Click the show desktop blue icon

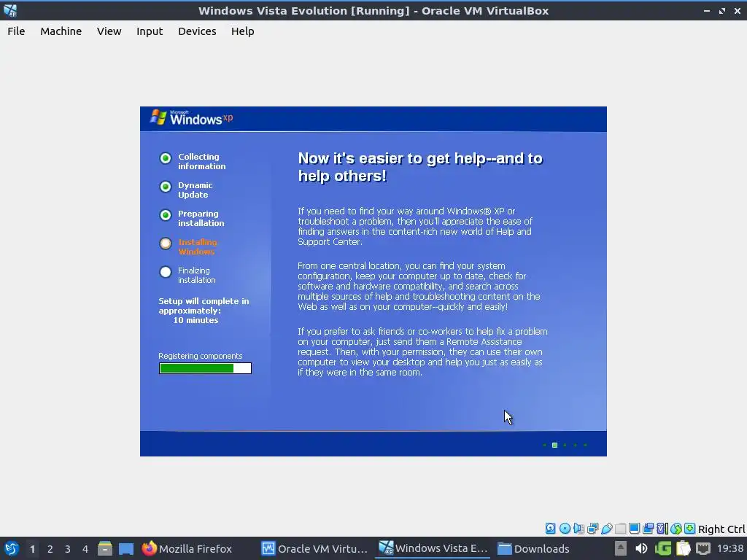click(126, 548)
